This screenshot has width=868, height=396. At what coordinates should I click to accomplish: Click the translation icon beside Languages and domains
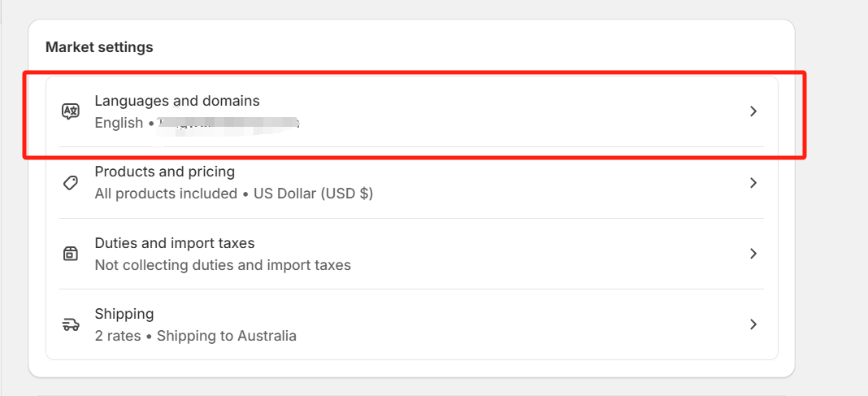click(71, 111)
